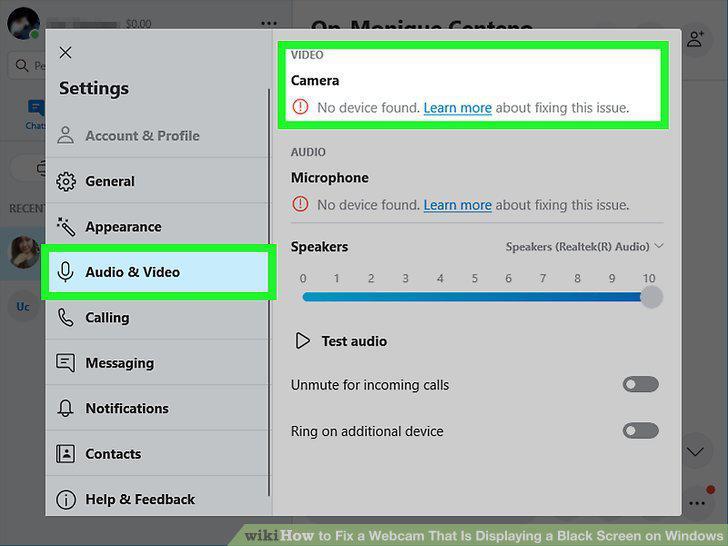Viewport: 728px width, 546px height.
Task: Click the scroll-down chevron button in chat
Action: tap(695, 451)
